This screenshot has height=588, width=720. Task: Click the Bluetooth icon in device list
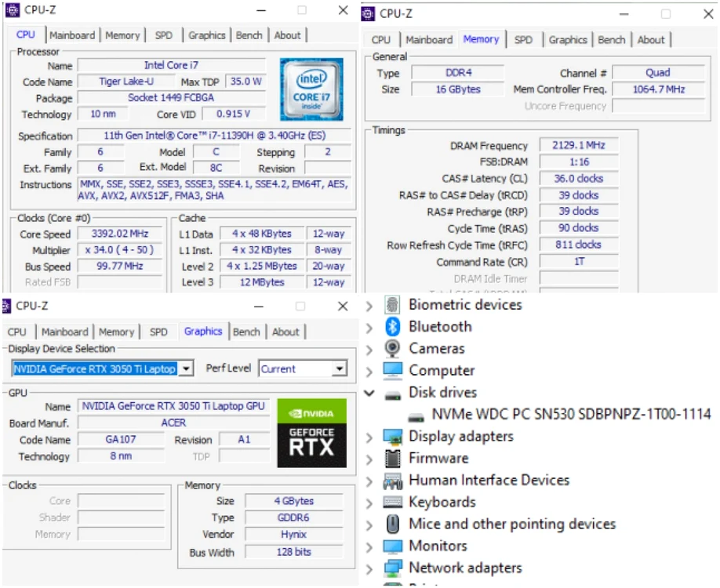pos(392,326)
